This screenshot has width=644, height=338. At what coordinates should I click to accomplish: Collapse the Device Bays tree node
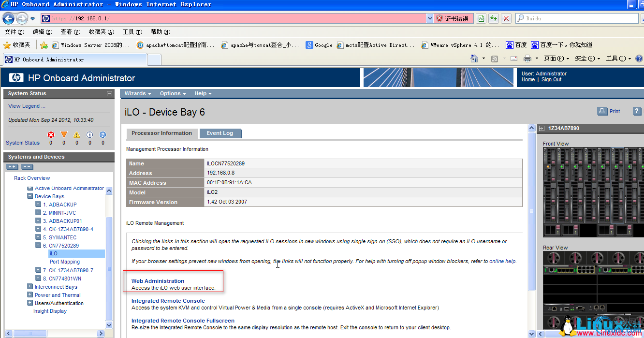[x=30, y=196]
